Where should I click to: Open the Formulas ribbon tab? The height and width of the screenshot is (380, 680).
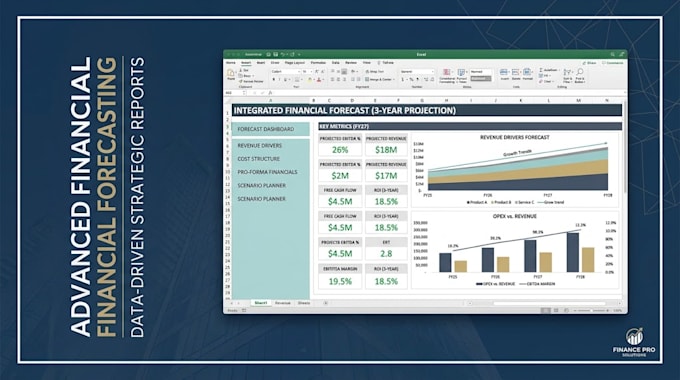click(318, 62)
